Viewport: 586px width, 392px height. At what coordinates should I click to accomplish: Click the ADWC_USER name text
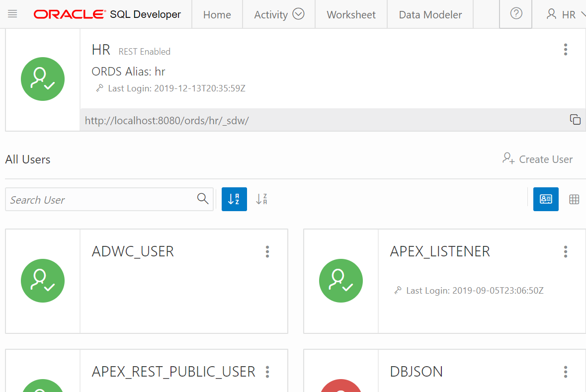pos(133,251)
